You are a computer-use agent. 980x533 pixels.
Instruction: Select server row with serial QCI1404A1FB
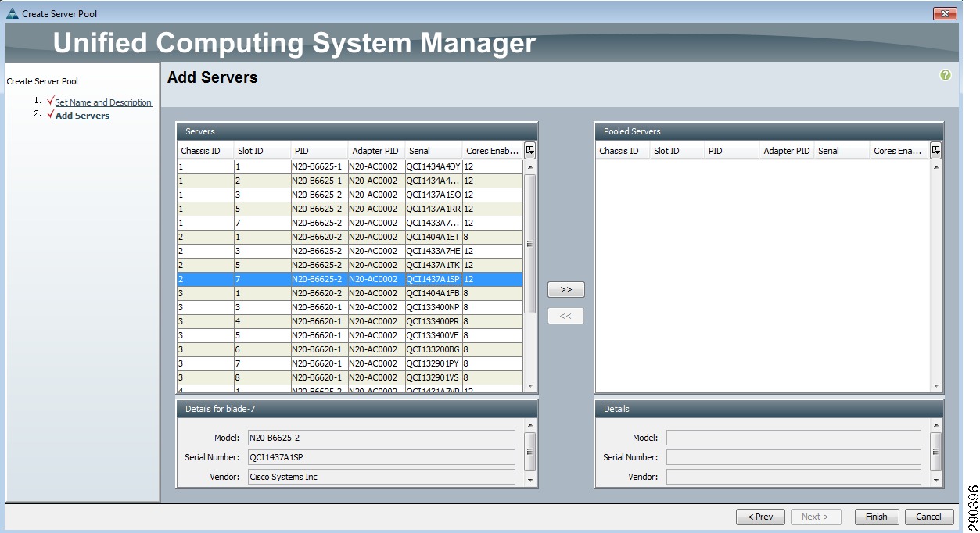pos(350,293)
